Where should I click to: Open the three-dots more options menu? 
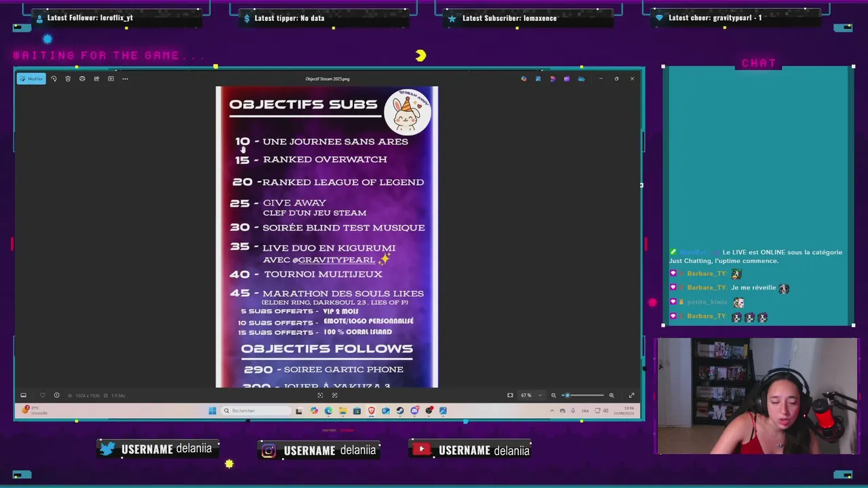[125, 79]
